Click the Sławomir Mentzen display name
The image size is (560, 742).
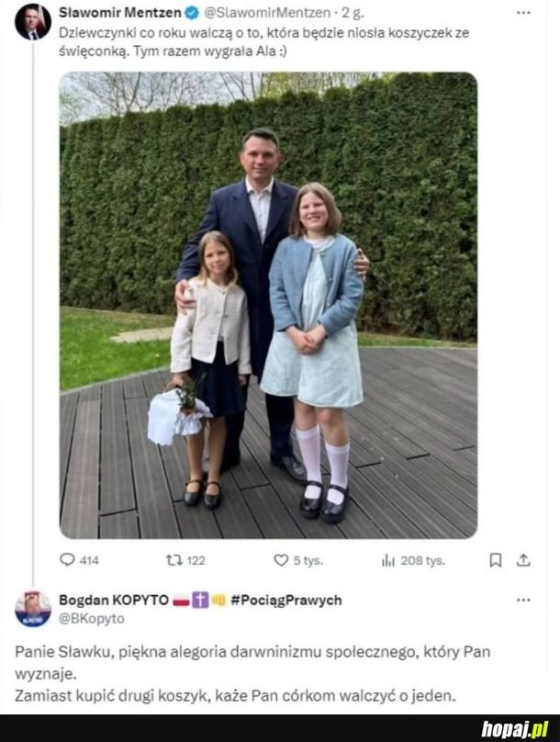(120, 13)
